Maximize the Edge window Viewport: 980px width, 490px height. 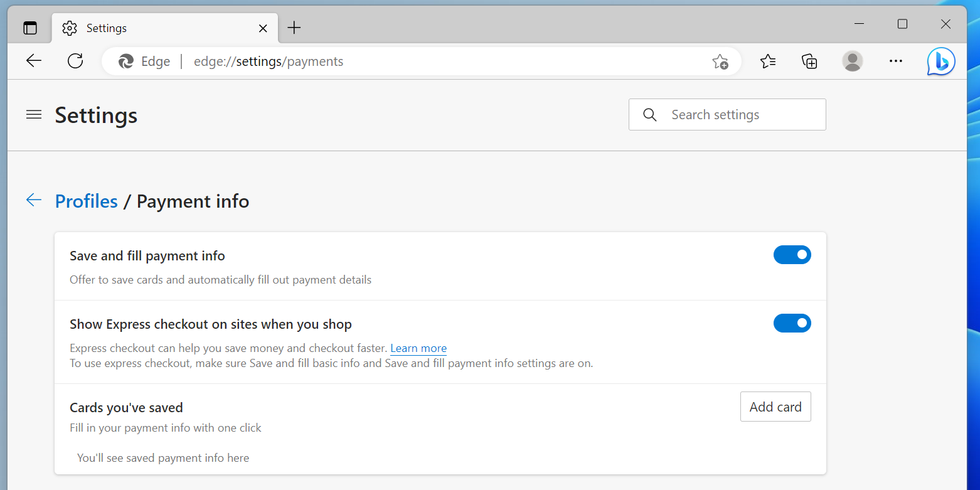902,24
